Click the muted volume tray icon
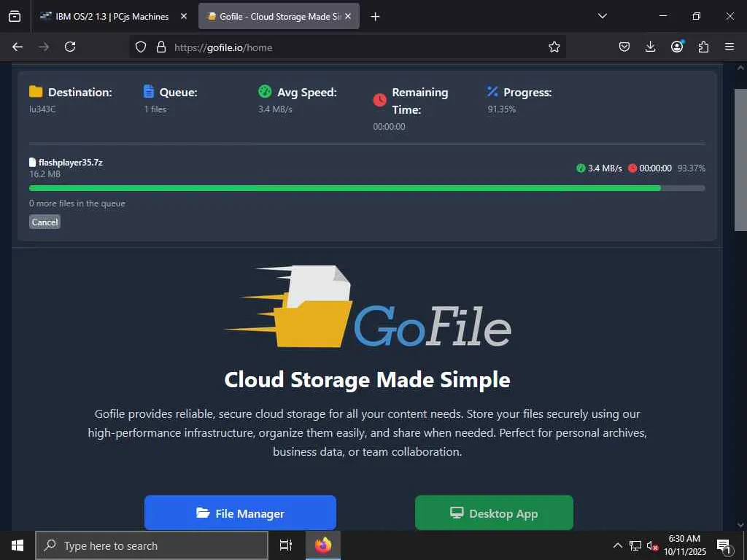This screenshot has height=560, width=747. [651, 545]
